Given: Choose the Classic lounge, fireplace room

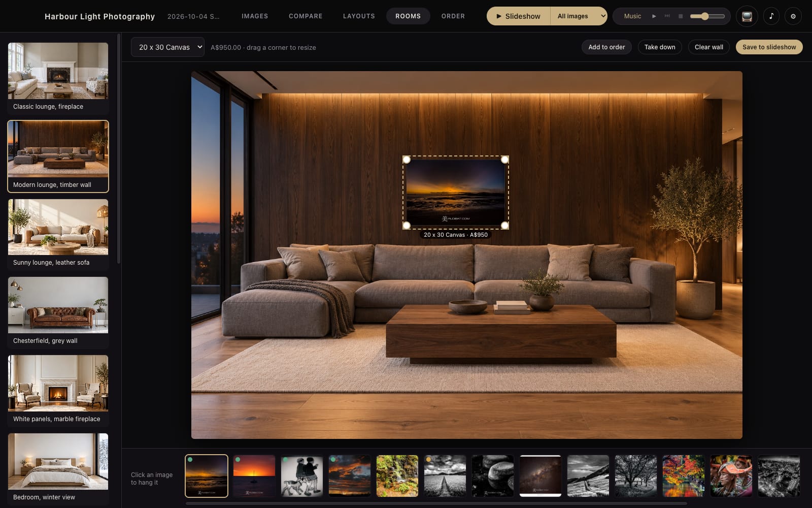Looking at the screenshot, I should click(x=58, y=78).
